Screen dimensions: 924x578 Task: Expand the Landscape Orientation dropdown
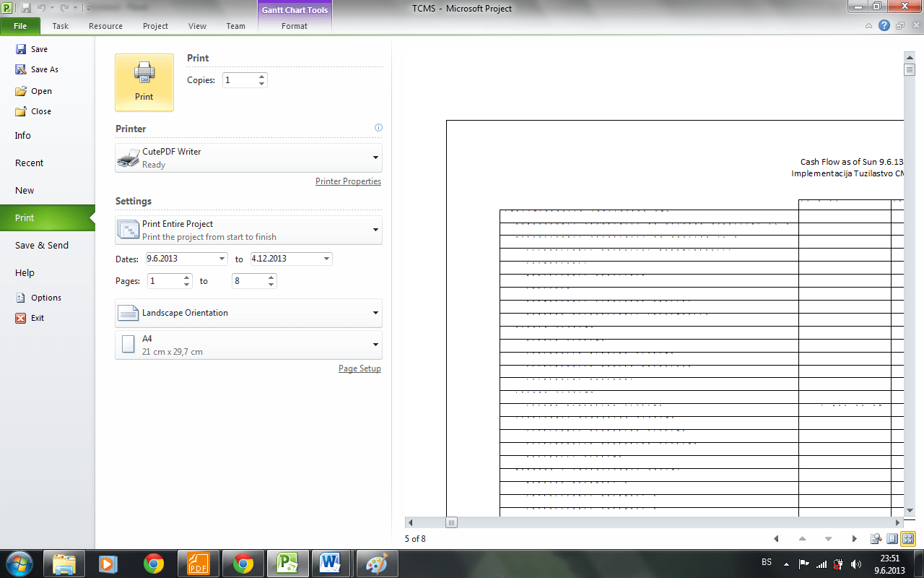375,313
